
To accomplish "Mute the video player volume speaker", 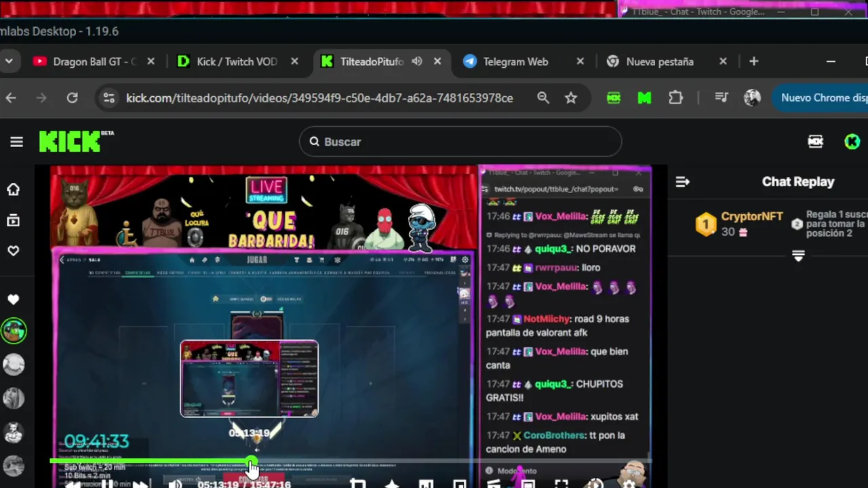I will [x=175, y=484].
